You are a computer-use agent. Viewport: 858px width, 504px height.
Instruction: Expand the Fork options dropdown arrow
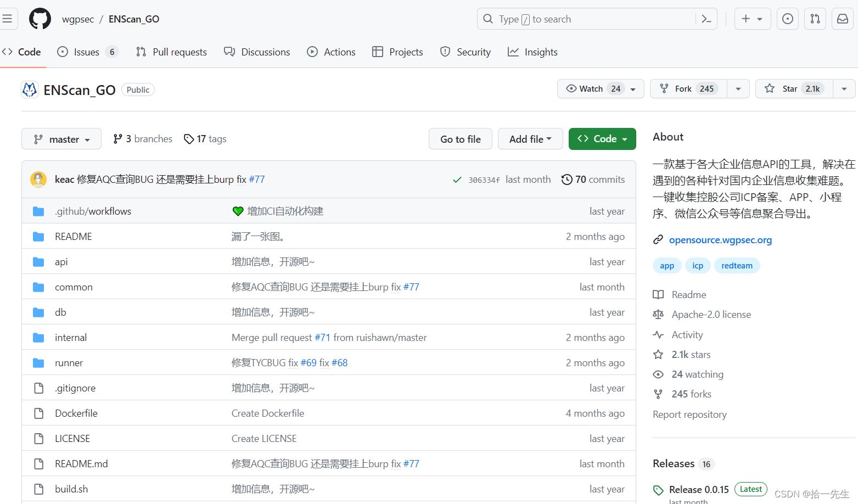[x=738, y=89]
